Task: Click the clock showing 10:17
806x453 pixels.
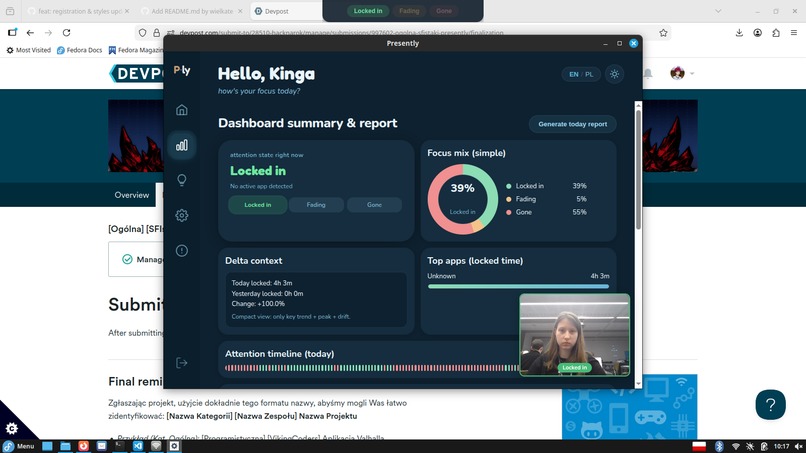Action: tap(781, 446)
